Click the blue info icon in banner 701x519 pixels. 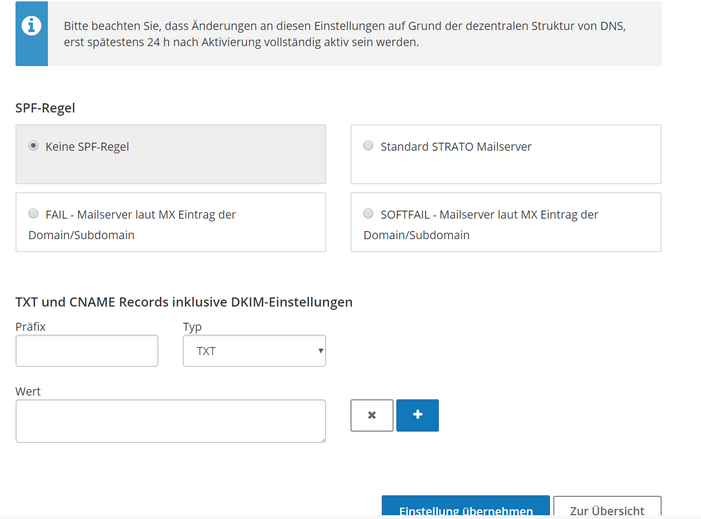pos(31,26)
